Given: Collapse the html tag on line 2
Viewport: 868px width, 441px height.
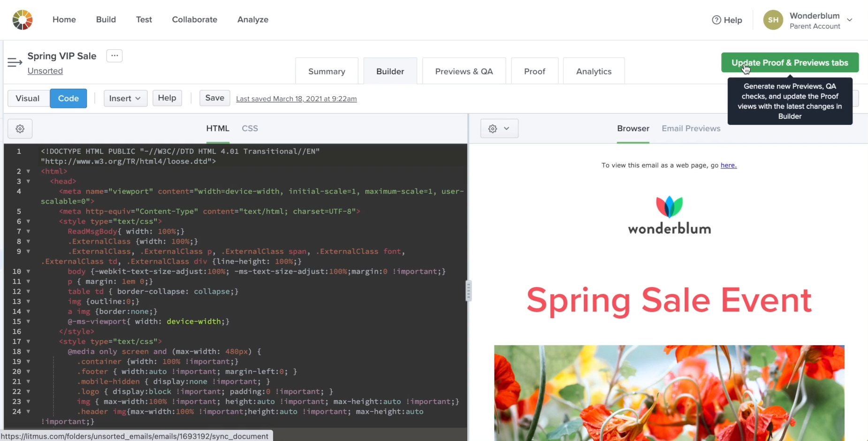Looking at the screenshot, I should (28, 171).
